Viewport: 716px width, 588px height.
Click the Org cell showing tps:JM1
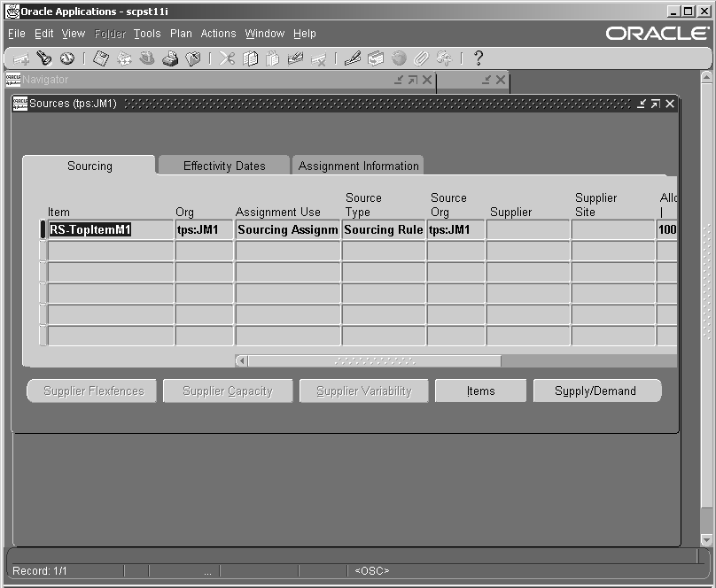pyautogui.click(x=204, y=230)
